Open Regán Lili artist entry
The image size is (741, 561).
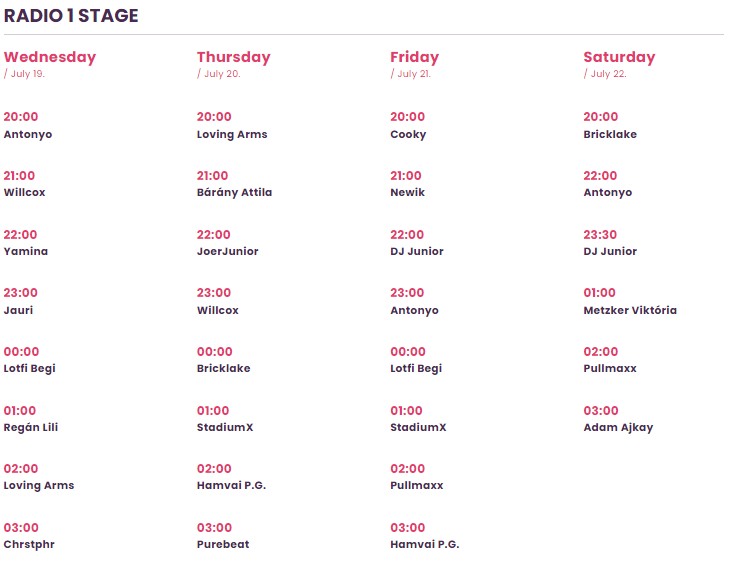pos(31,427)
